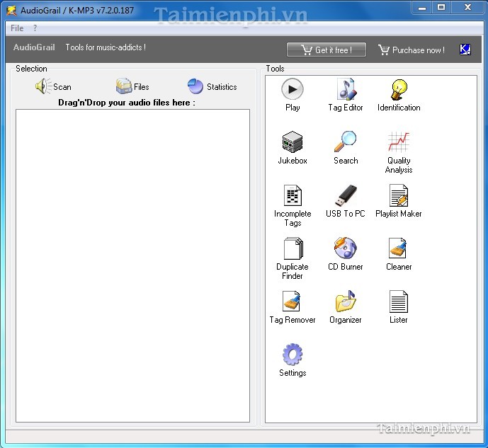Open Quality Analysis chart tool
The height and width of the screenshot is (448, 488).
[x=399, y=143]
